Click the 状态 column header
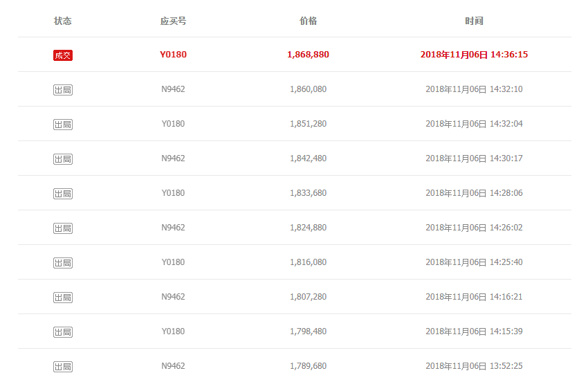The height and width of the screenshot is (382, 588). (63, 21)
